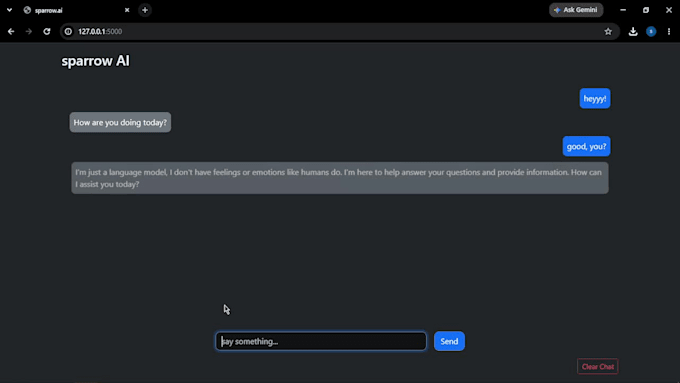This screenshot has height=383, width=680.
Task: Restore down the browser window
Action: (646, 10)
